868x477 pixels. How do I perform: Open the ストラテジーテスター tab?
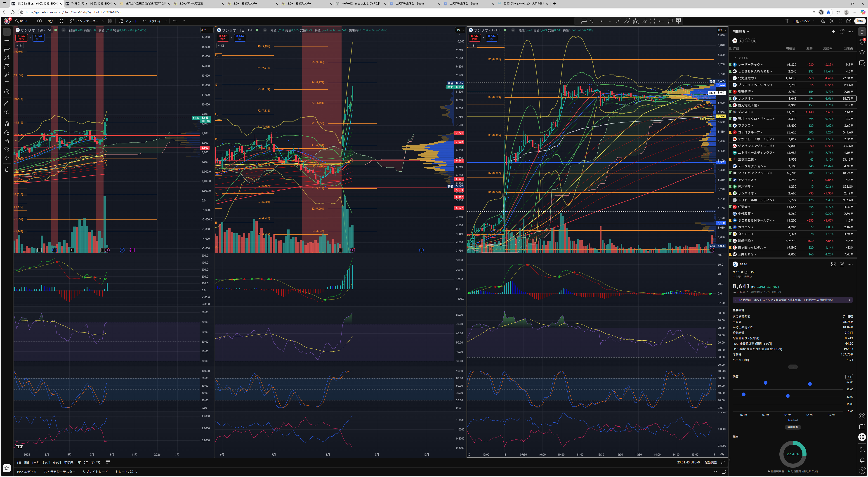[60, 472]
